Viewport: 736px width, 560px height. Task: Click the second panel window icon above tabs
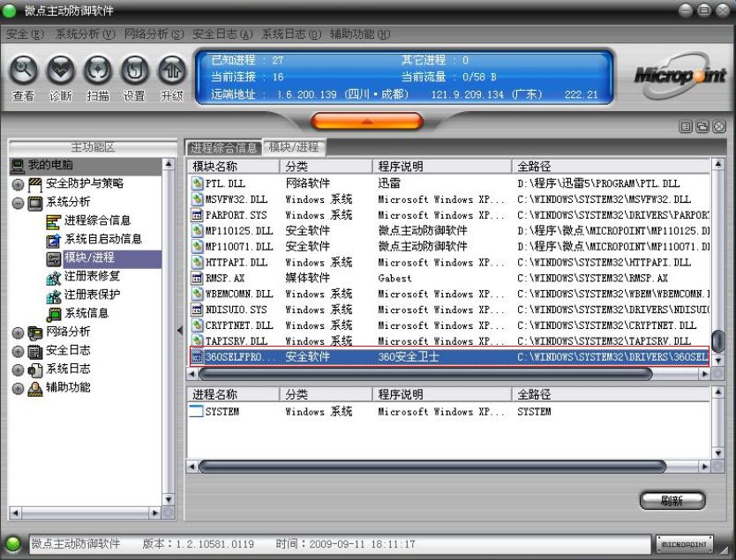coord(702,127)
